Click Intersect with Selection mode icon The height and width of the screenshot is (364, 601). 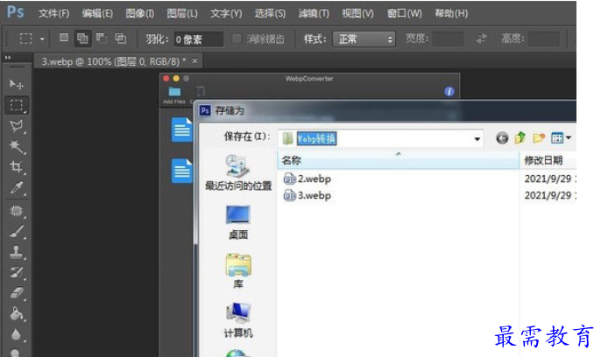(x=121, y=38)
